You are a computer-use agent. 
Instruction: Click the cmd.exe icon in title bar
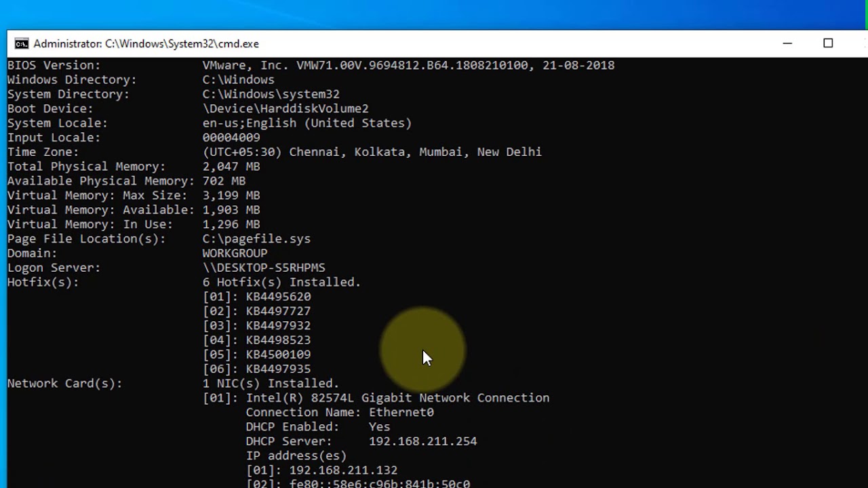click(x=22, y=44)
